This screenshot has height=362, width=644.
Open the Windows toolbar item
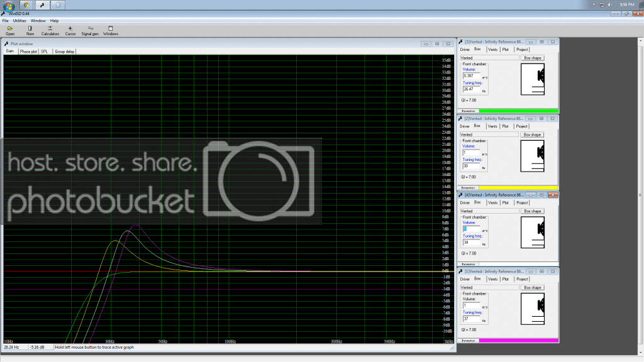111,31
